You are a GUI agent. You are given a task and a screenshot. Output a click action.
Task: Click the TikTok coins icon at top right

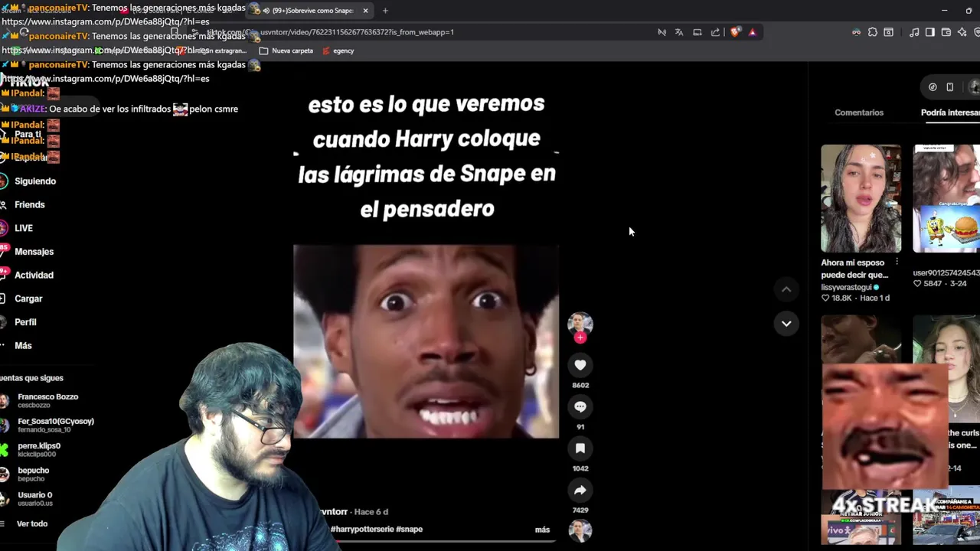click(x=933, y=87)
